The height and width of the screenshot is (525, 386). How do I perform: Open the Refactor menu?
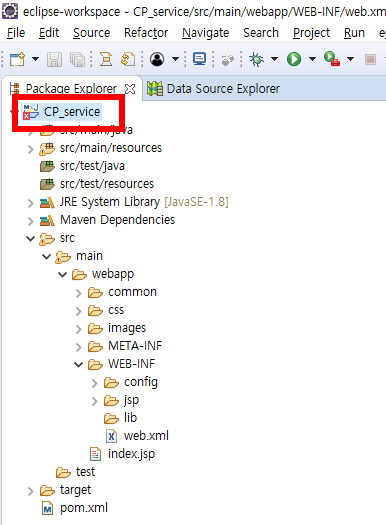click(x=146, y=33)
